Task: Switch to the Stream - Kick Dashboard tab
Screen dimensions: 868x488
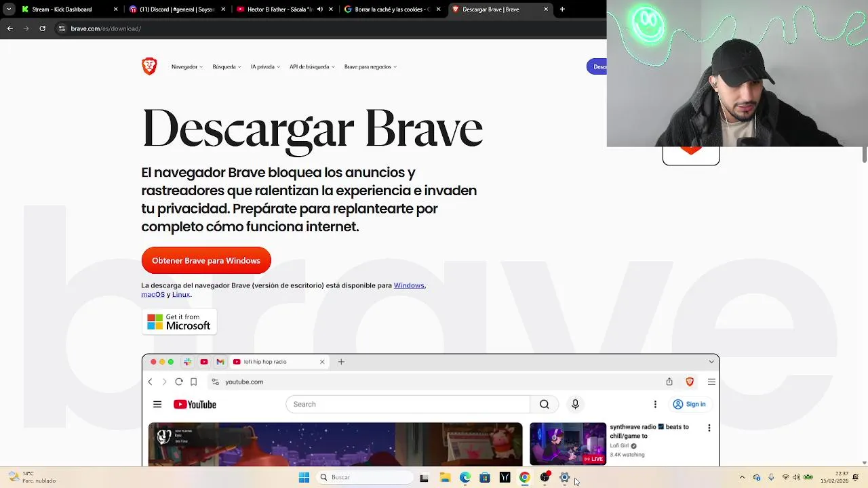Action: point(70,9)
